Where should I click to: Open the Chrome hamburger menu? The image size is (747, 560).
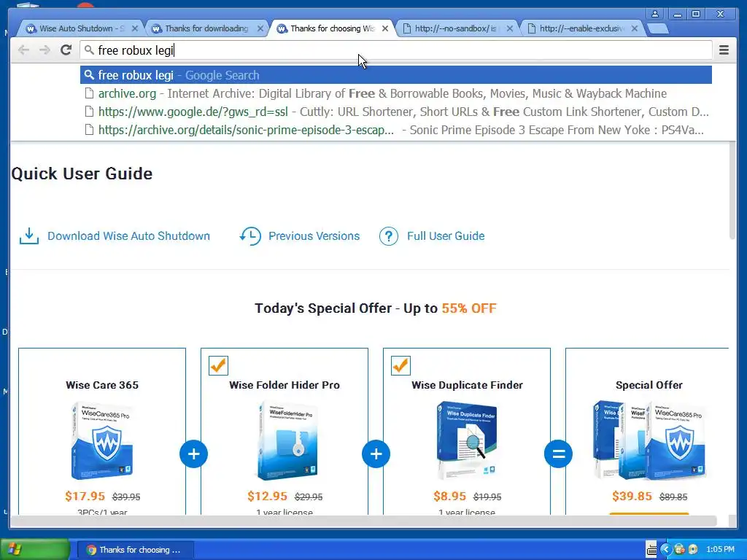(x=724, y=50)
